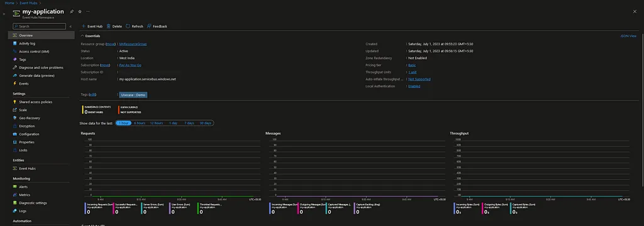Click the Throughput chart title
The image size is (644, 226).
[459, 134]
